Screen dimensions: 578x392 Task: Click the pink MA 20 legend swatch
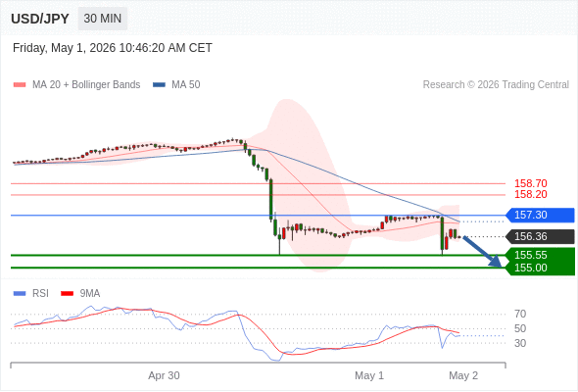click(20, 85)
